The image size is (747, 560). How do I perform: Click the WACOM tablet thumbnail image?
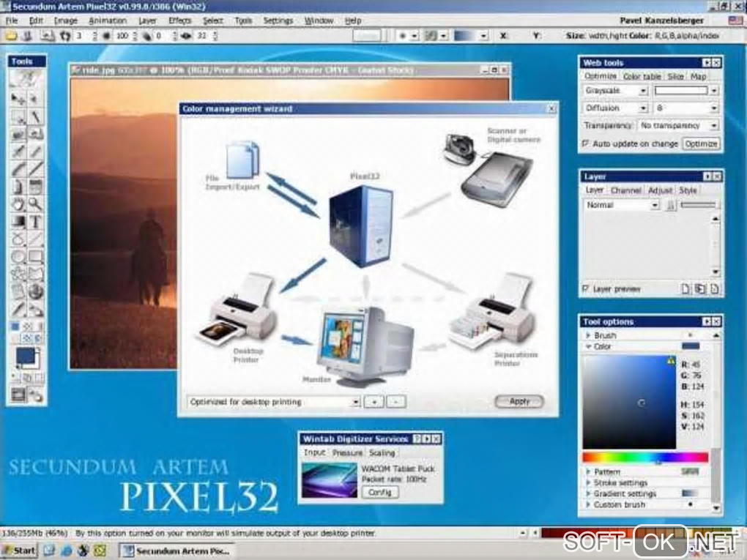click(x=330, y=480)
